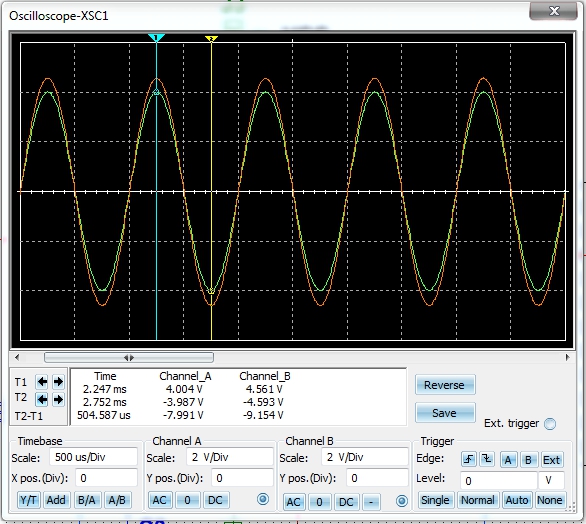Screen dimensions: 586x524
Task: Select B/A display mode
Action: pyautogui.click(x=87, y=500)
